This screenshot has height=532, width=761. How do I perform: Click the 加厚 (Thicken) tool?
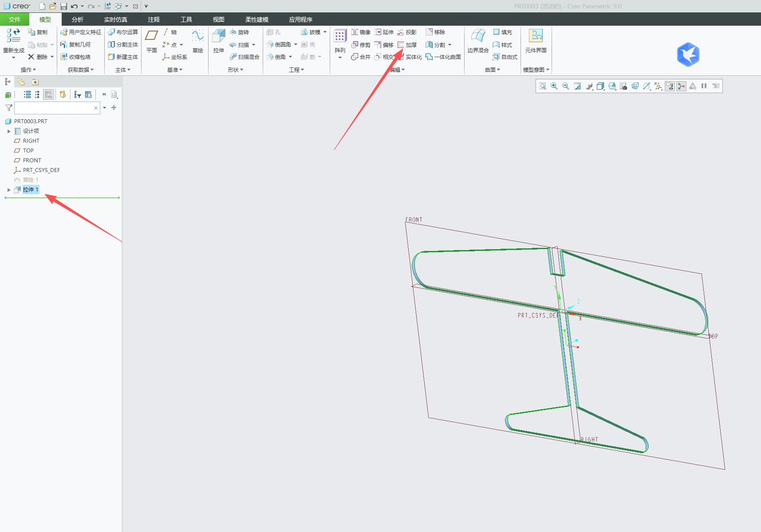(x=407, y=45)
